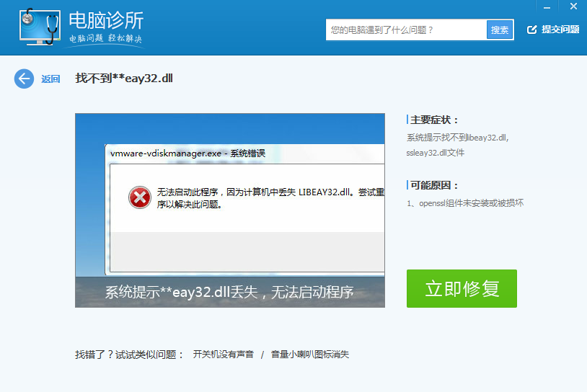Click the 电脑诊所 monitor stethoscope logo
This screenshot has height=392, width=587.
coord(40,27)
